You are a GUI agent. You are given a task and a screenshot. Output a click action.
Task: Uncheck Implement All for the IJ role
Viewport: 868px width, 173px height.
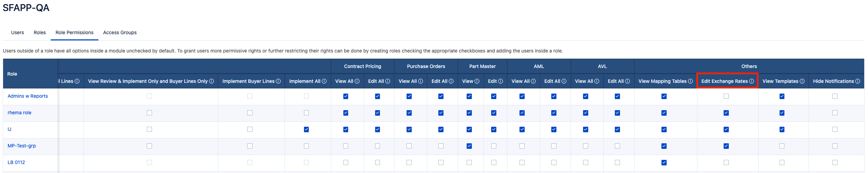[306, 129]
